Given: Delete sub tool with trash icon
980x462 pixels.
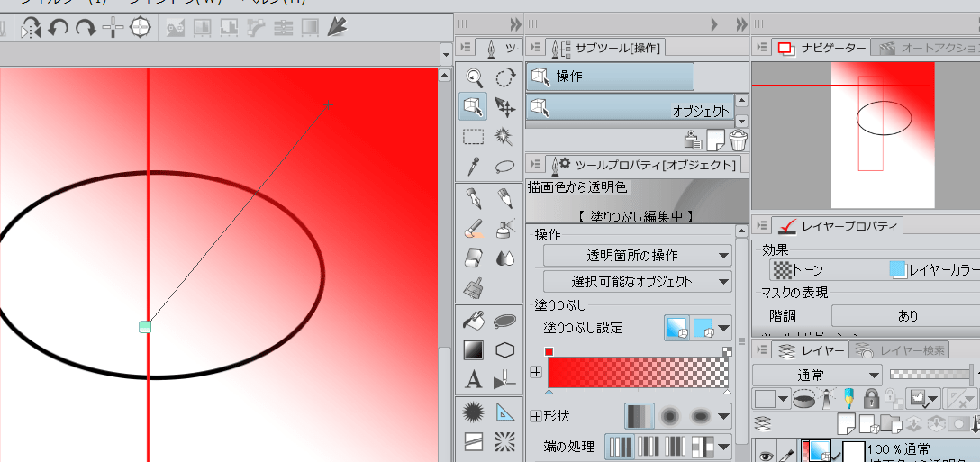Looking at the screenshot, I should pyautogui.click(x=739, y=140).
